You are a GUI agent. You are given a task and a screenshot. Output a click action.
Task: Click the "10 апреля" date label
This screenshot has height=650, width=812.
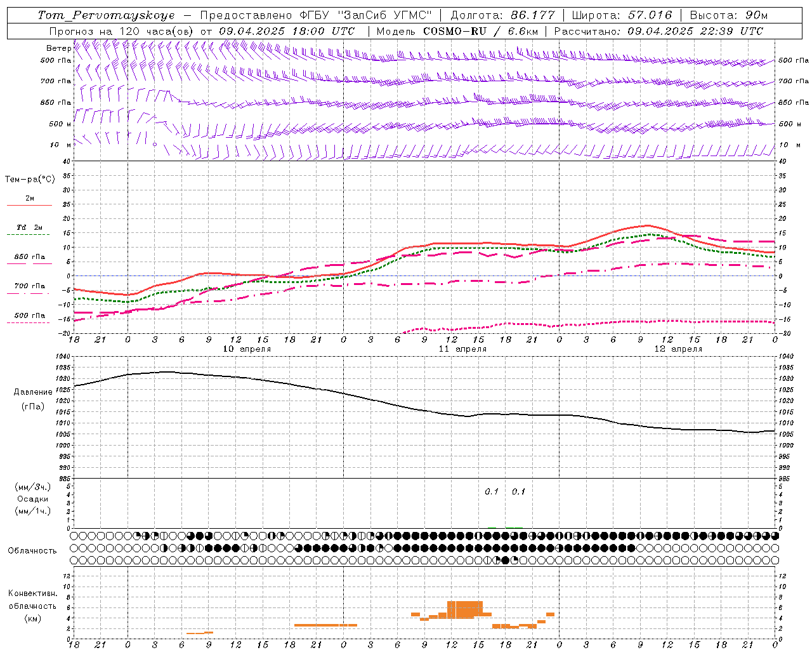pyautogui.click(x=247, y=349)
